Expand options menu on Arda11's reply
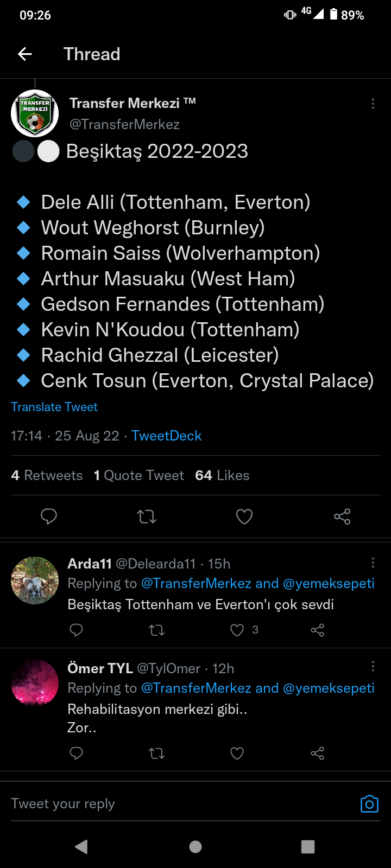The width and height of the screenshot is (391, 868). [x=373, y=563]
